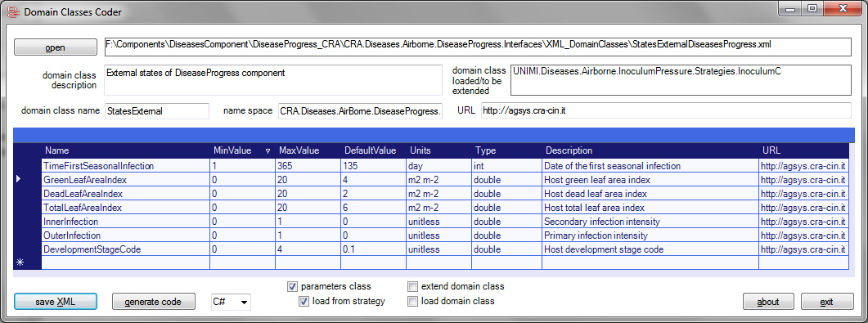This screenshot has height=323, width=868.
Task: Click the Host development stage code cell
Action: click(x=650, y=249)
